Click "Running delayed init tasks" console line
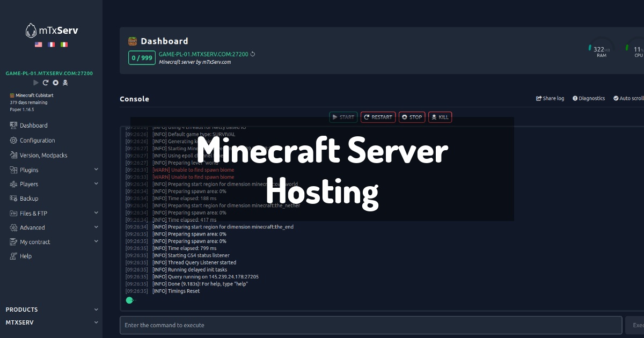The width and height of the screenshot is (644, 338). pos(189,269)
